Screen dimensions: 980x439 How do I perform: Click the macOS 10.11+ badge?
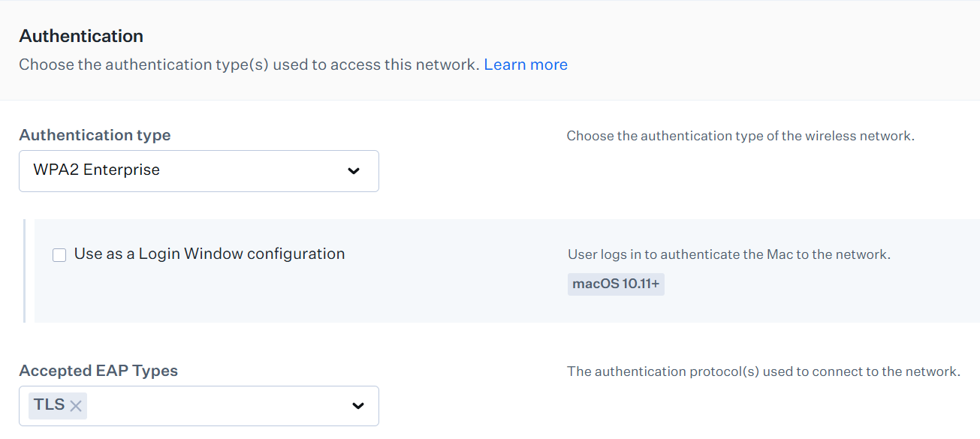pos(616,284)
